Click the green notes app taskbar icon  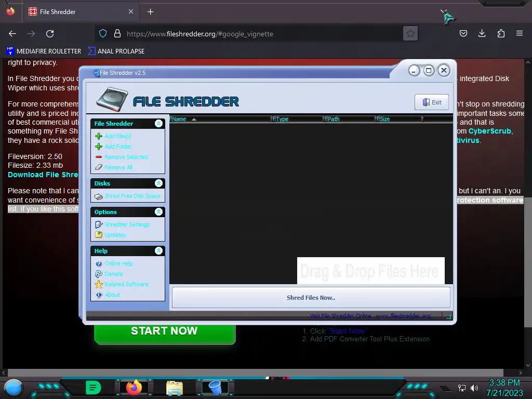pos(94,388)
